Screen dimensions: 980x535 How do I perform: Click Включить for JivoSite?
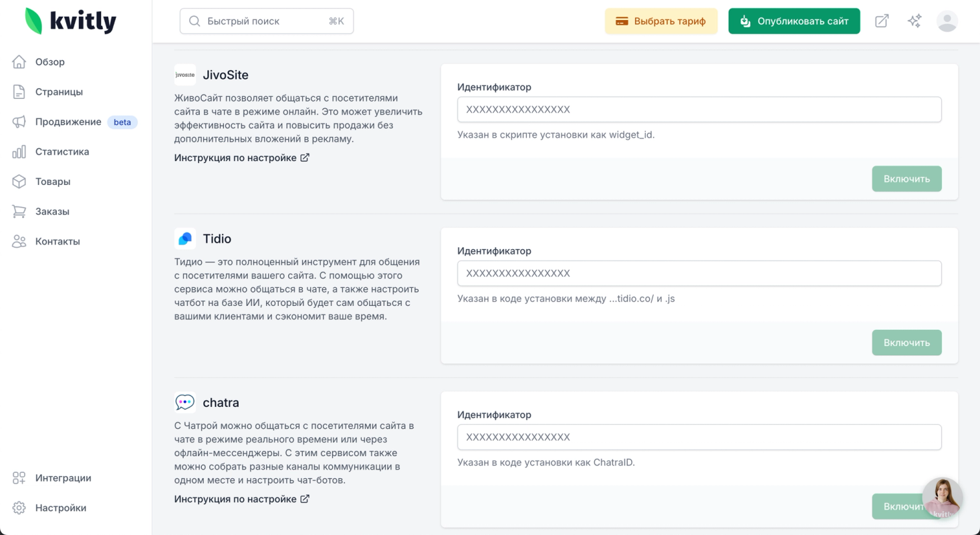[906, 179]
